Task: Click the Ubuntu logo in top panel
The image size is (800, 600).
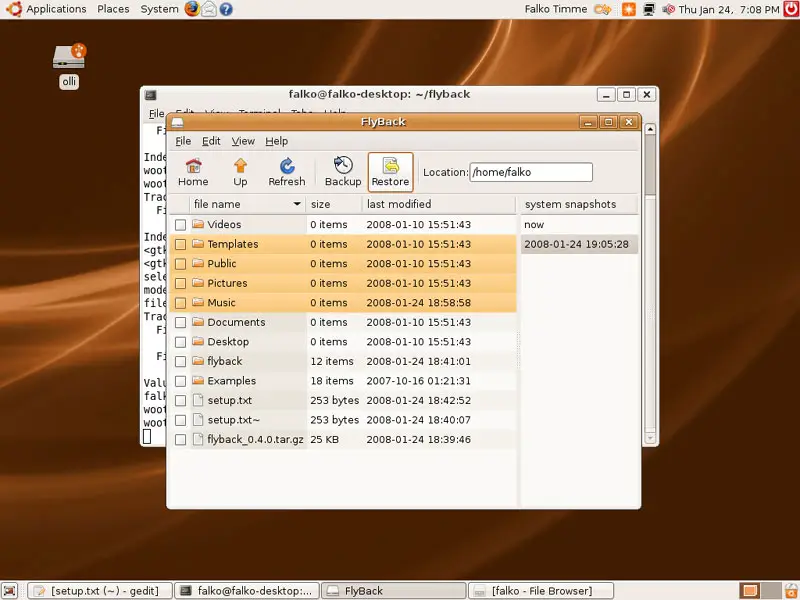Action: click(x=14, y=9)
